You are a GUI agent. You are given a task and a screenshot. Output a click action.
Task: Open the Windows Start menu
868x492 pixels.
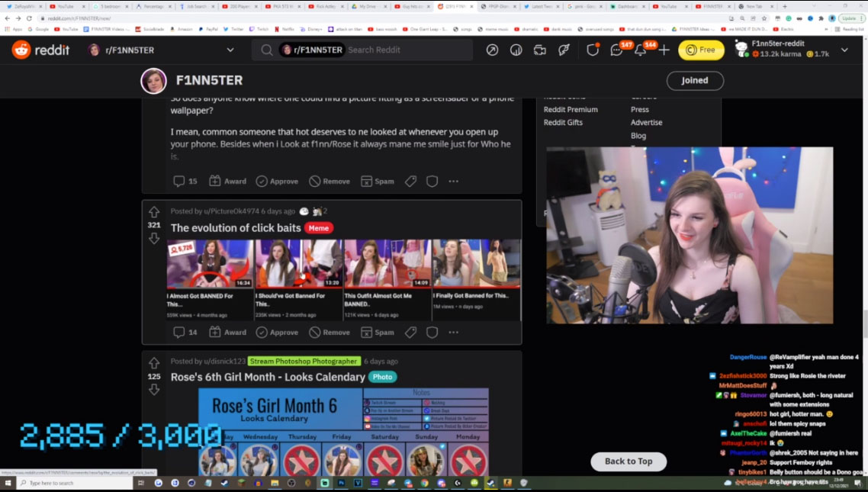[x=8, y=483]
